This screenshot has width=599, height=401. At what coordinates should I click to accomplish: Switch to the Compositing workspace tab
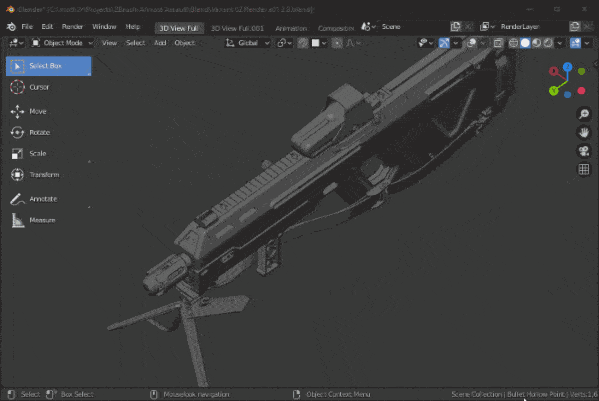(335, 28)
